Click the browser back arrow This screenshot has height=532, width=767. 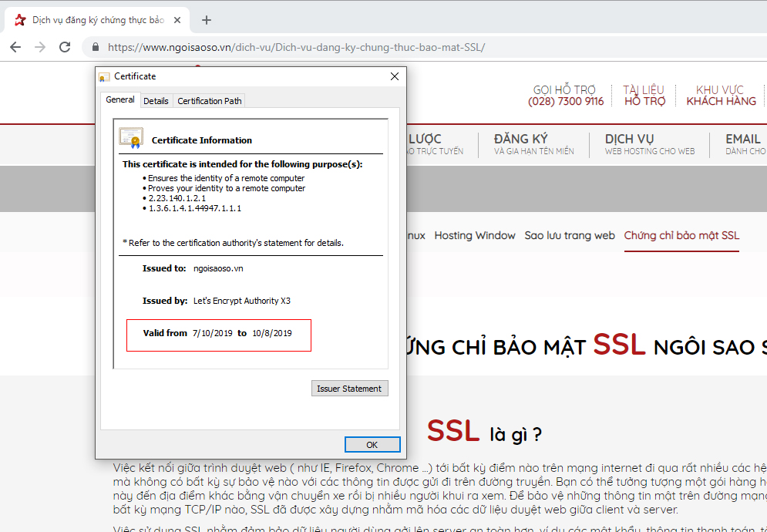pos(15,47)
